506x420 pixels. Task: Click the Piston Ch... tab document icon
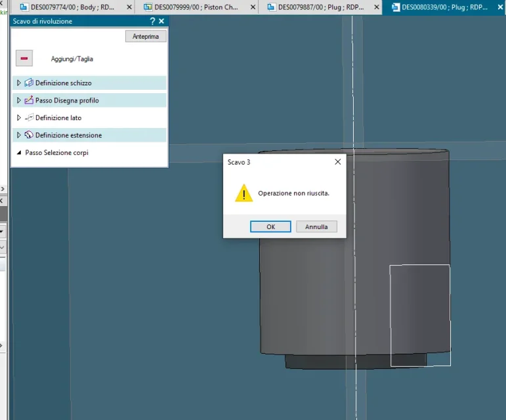pos(148,7)
